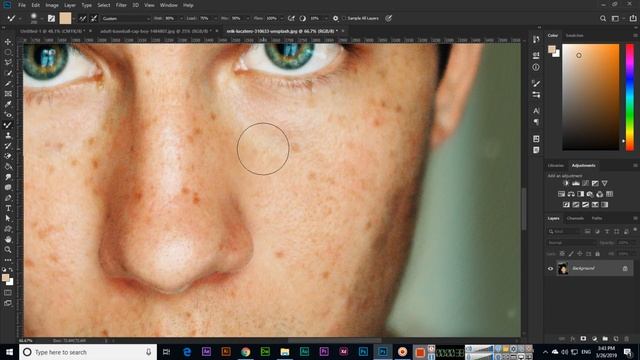Screen dimensions: 640x360
Task: Open the Select menu
Action: [x=103, y=5]
